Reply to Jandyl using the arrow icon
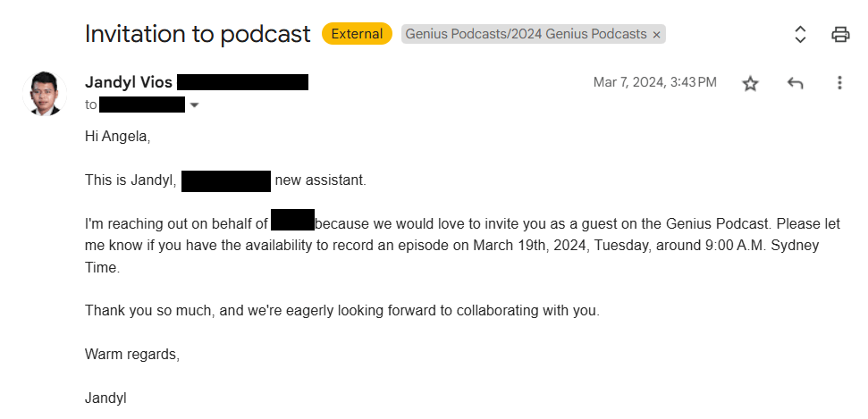The image size is (868, 419). pos(795,83)
